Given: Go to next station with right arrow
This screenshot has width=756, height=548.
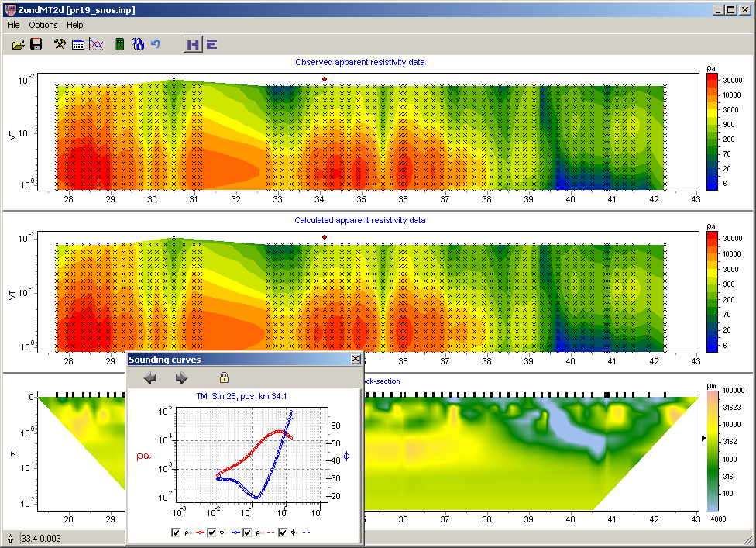Looking at the screenshot, I should 182,378.
